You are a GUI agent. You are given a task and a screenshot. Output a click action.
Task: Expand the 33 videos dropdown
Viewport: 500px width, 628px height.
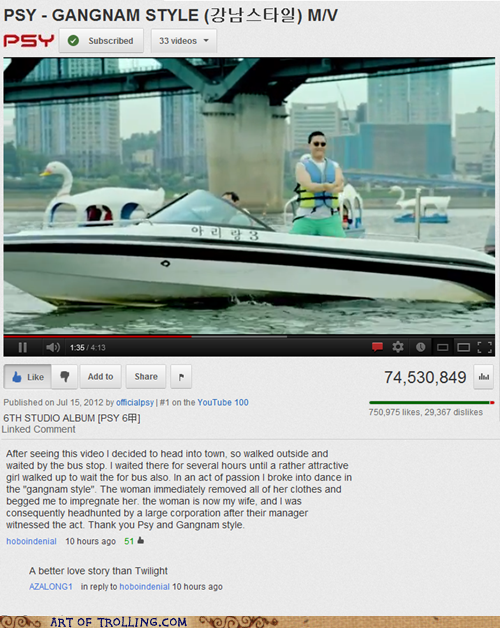184,41
